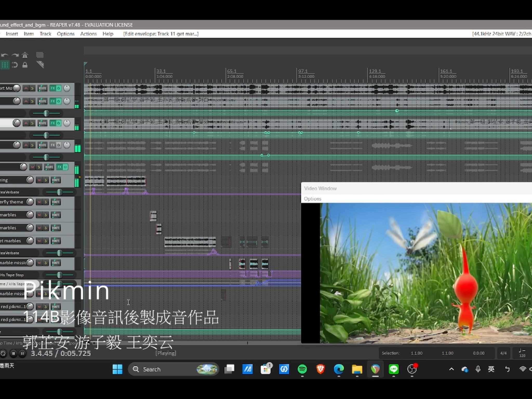Mute the 'et marbles' track
This screenshot has height=399, width=532.
pos(39,241)
